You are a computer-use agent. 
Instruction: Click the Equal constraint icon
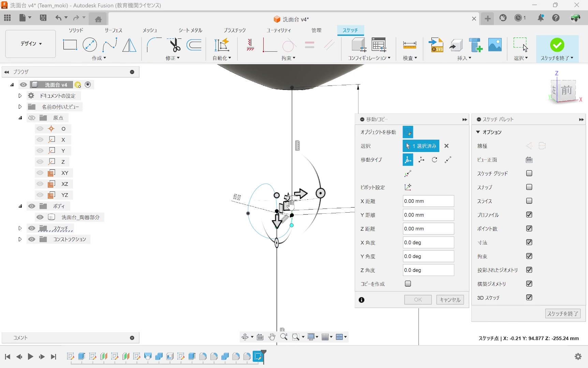(309, 45)
